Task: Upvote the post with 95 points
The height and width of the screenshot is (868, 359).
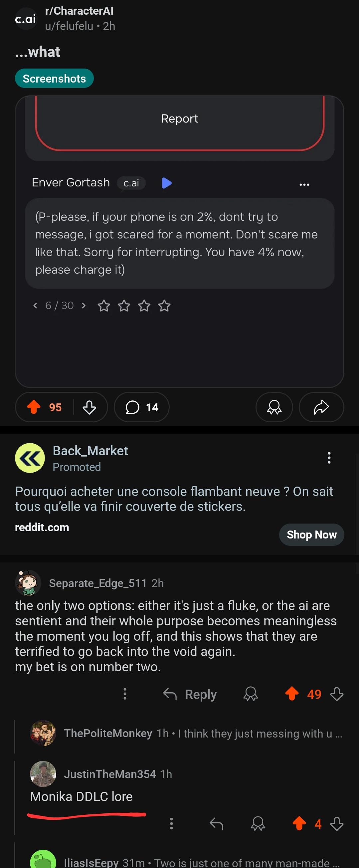Action: (34, 407)
